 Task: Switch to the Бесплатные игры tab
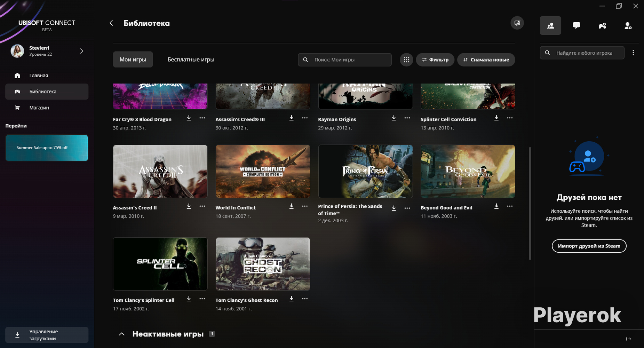click(191, 60)
